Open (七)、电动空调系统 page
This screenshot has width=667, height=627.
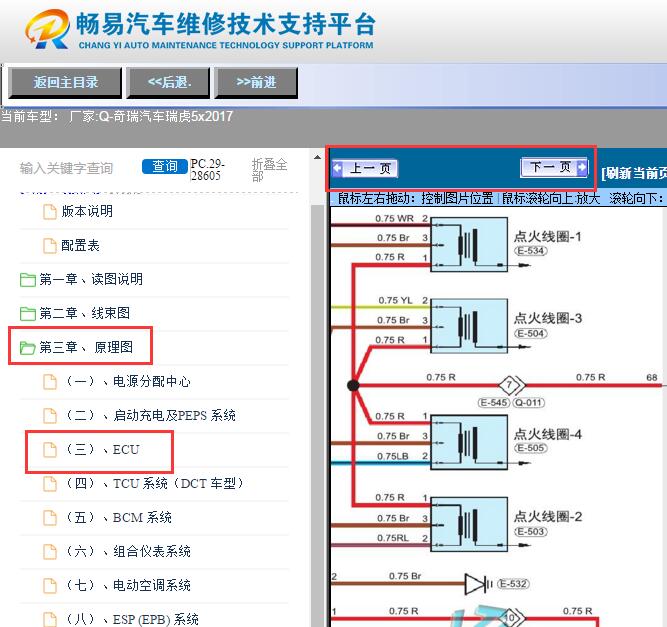coord(127,585)
